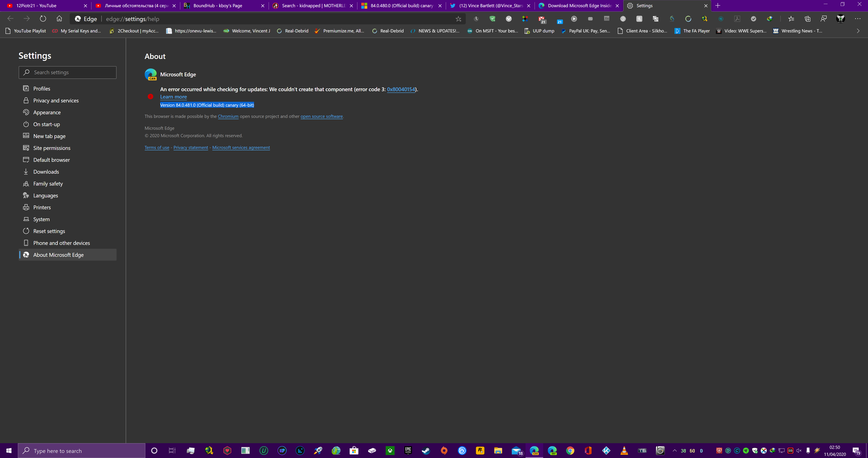The image size is (868, 458).
Task: Click the browser refresh icon
Action: 43,18
